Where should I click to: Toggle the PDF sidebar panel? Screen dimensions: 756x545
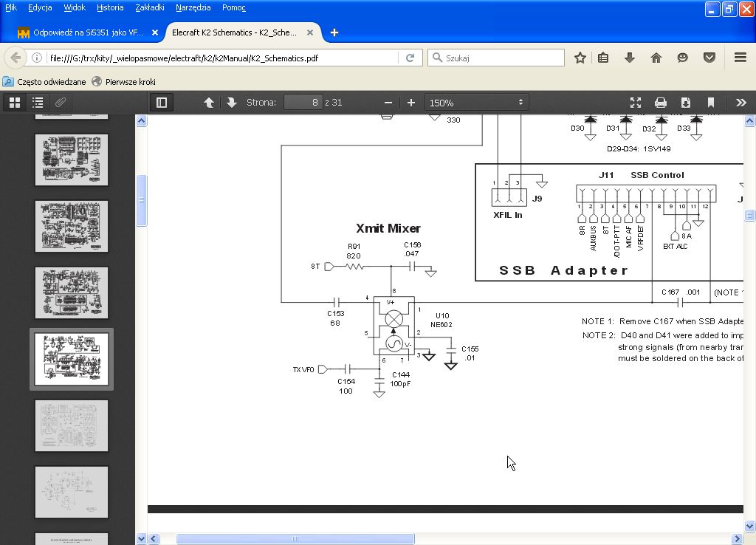pos(162,103)
